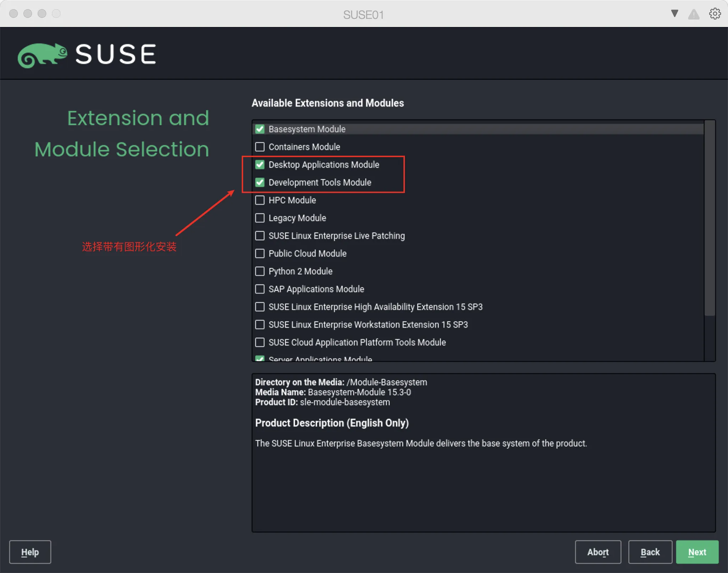Image resolution: width=728 pixels, height=573 pixels.
Task: Enable High Availability Extension 15 SP3
Action: click(x=259, y=307)
